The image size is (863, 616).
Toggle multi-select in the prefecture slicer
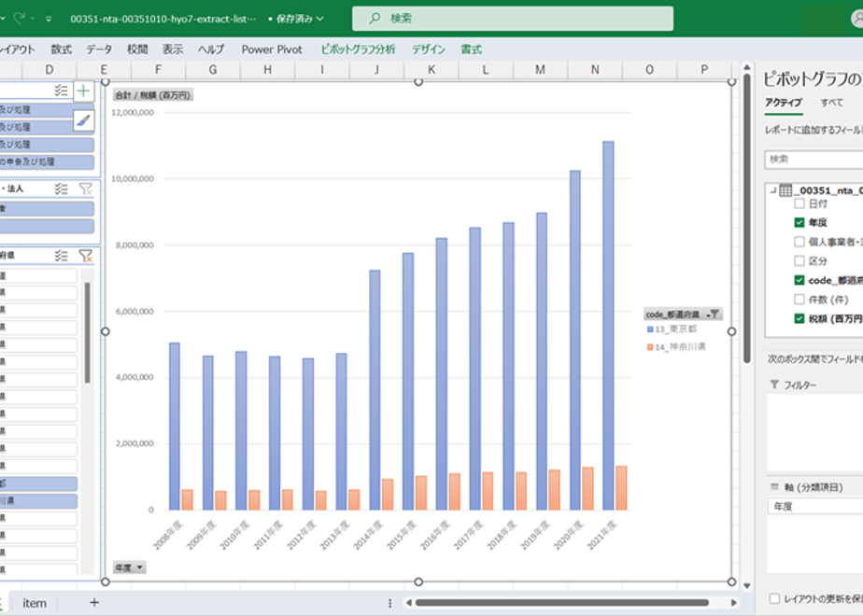[61, 256]
